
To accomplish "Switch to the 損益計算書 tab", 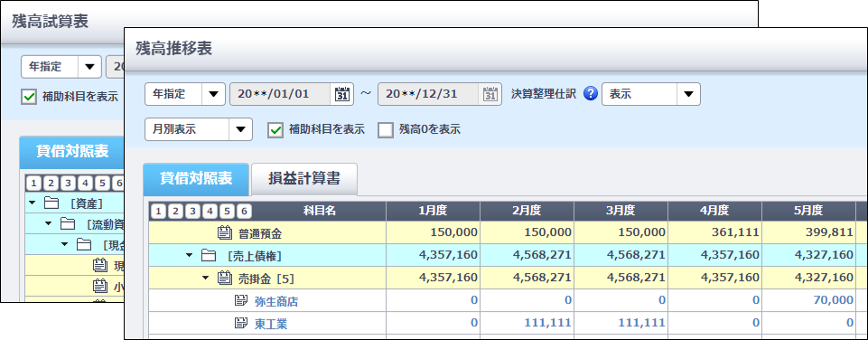I will pos(303,179).
